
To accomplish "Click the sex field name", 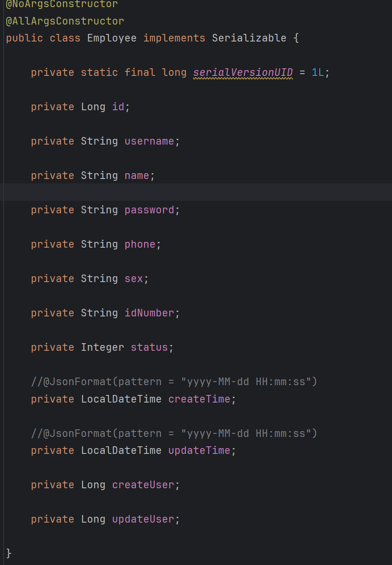I will point(134,278).
